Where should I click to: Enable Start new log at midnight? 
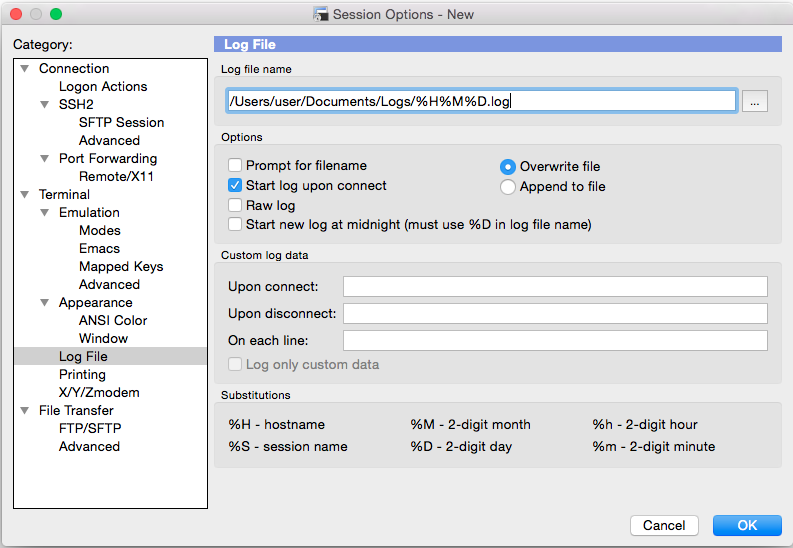pyautogui.click(x=235, y=224)
